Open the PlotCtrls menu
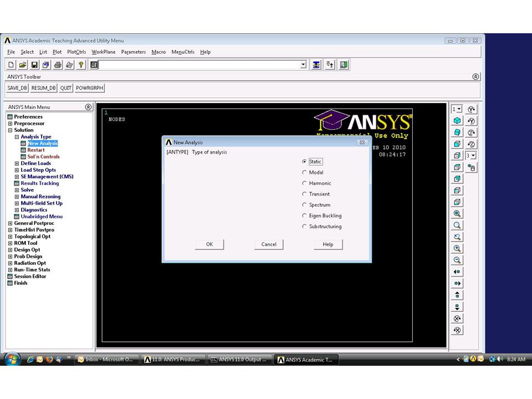Viewport: 532px width, 399px height. pos(76,52)
